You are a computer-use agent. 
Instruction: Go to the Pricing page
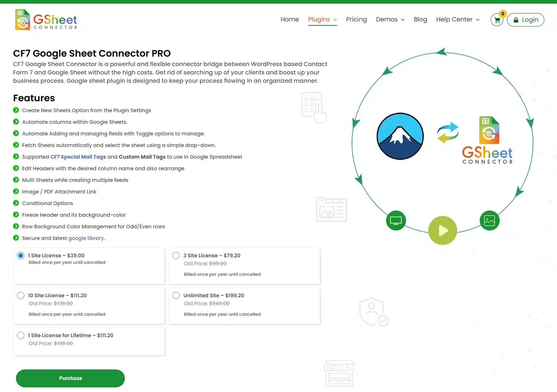tap(356, 20)
